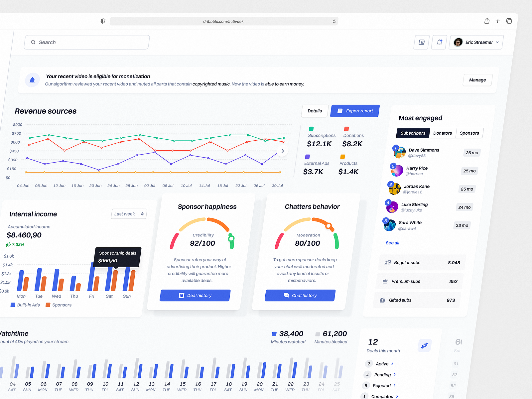Expand the Eric Streamer profile menu

pyautogui.click(x=476, y=42)
